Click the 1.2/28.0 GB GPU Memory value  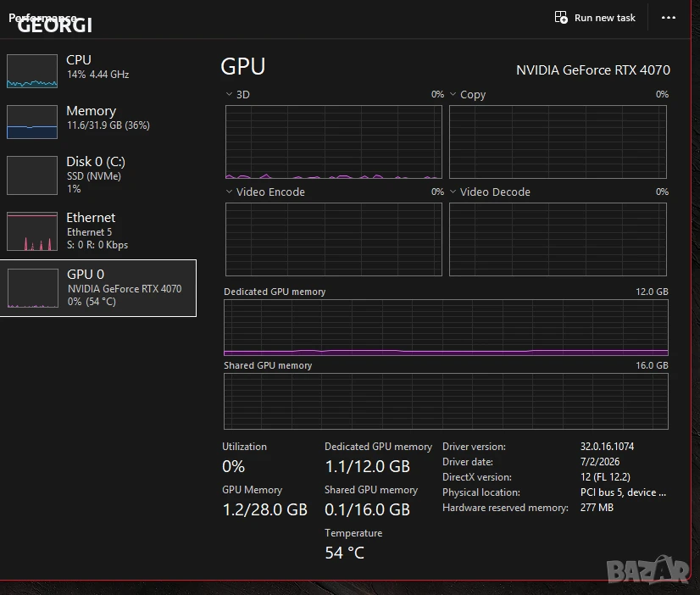click(264, 509)
